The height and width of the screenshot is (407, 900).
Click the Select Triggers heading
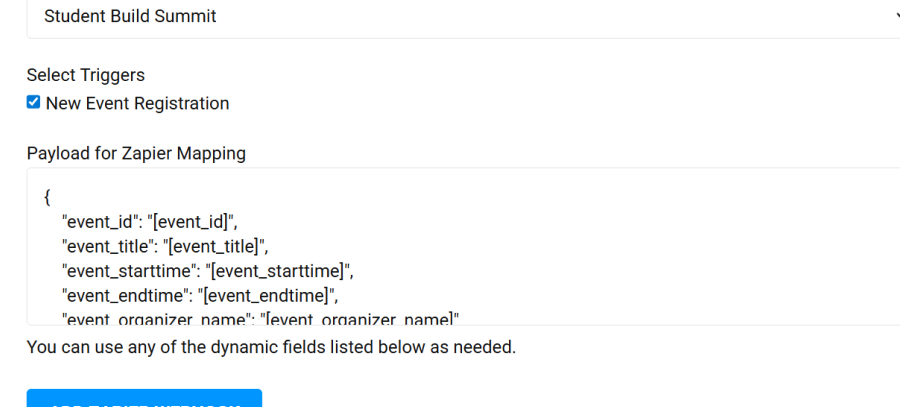click(x=85, y=75)
